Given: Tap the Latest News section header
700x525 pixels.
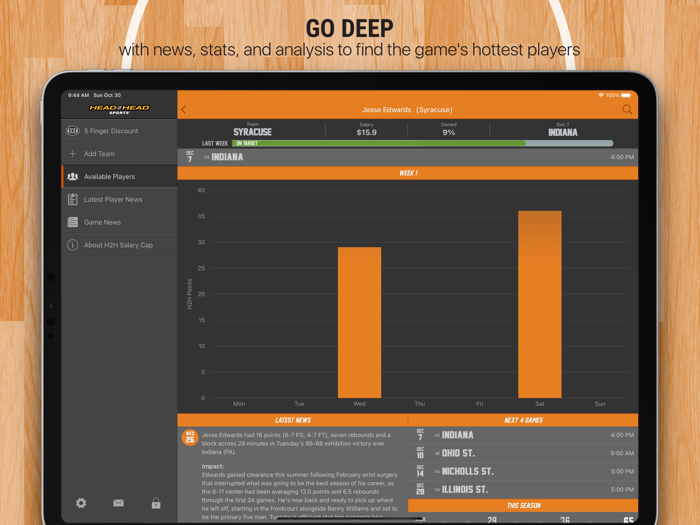Looking at the screenshot, I should 292,420.
